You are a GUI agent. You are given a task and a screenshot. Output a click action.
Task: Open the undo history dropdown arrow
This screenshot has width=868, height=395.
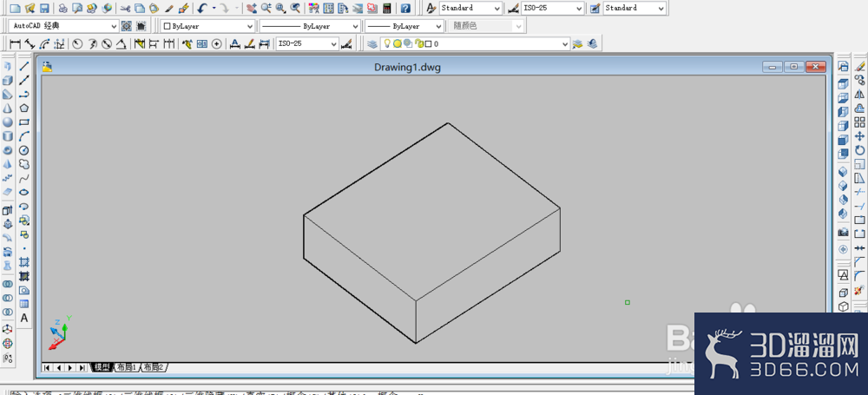point(214,9)
